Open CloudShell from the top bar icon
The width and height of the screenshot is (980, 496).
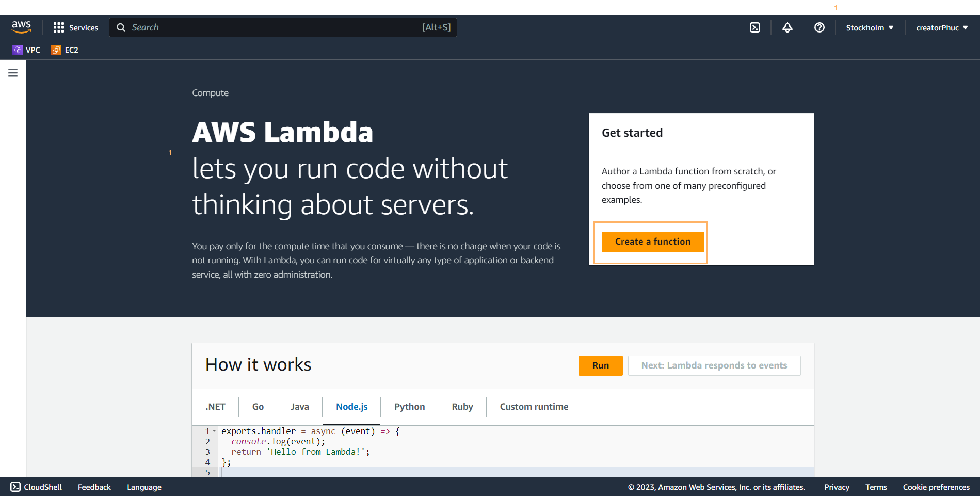click(x=755, y=27)
